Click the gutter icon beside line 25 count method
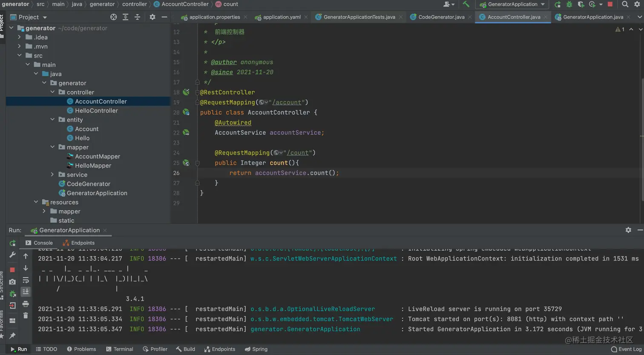The image size is (644, 355). pyautogui.click(x=186, y=163)
